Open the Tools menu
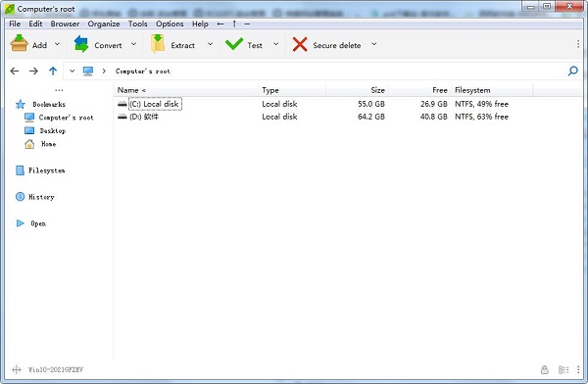The height and width of the screenshot is (384, 588). coord(137,24)
